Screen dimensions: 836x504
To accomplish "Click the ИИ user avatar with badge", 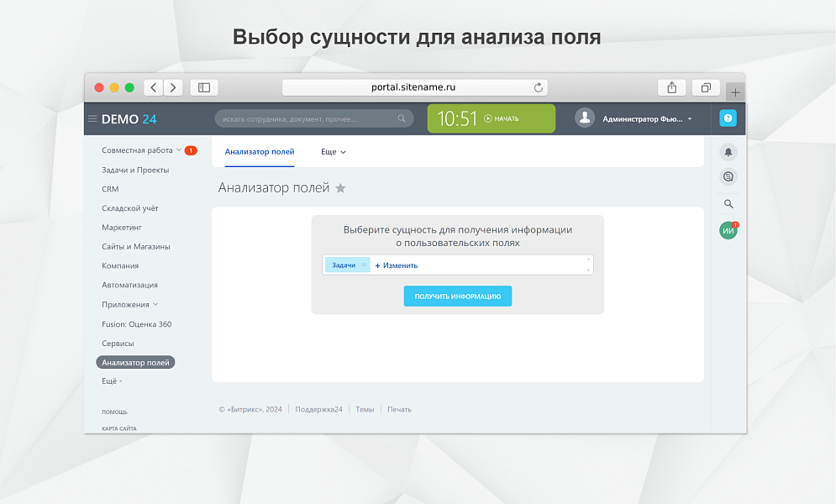I will [728, 231].
